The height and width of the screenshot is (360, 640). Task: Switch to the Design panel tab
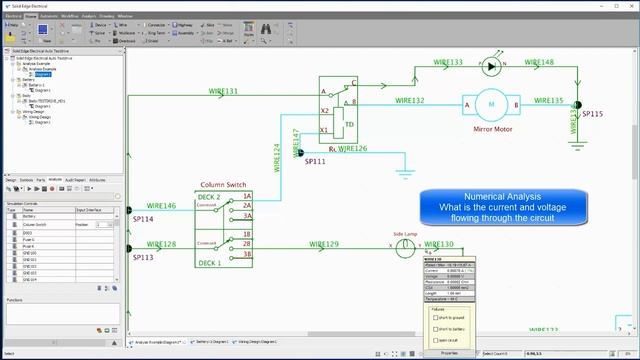[x=11, y=180]
